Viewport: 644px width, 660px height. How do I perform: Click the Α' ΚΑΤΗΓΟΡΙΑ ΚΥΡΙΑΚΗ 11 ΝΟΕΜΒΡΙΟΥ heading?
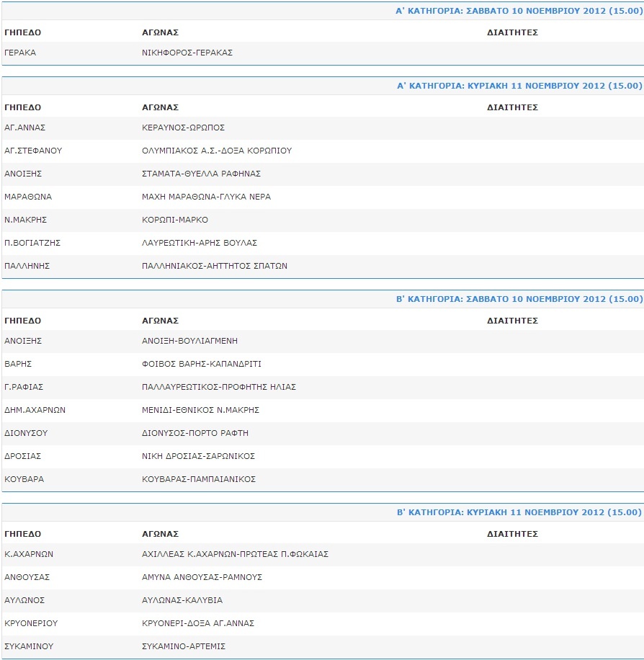pyautogui.click(x=520, y=86)
